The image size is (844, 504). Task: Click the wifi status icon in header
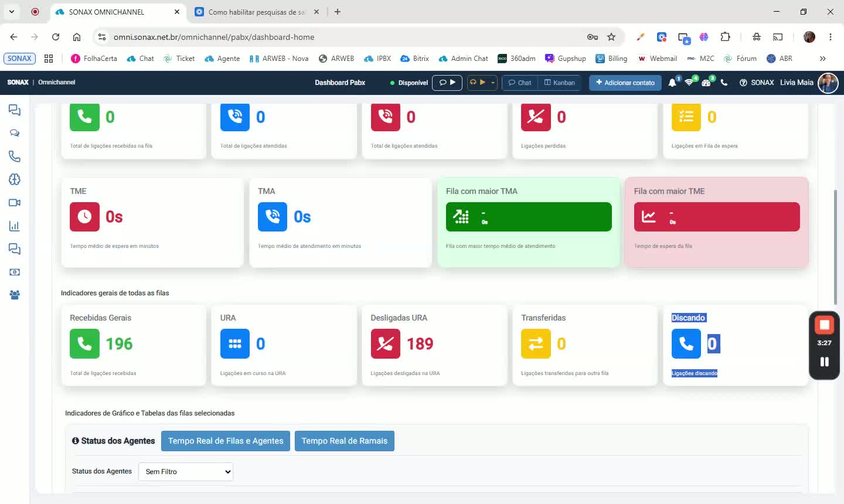coord(689,83)
